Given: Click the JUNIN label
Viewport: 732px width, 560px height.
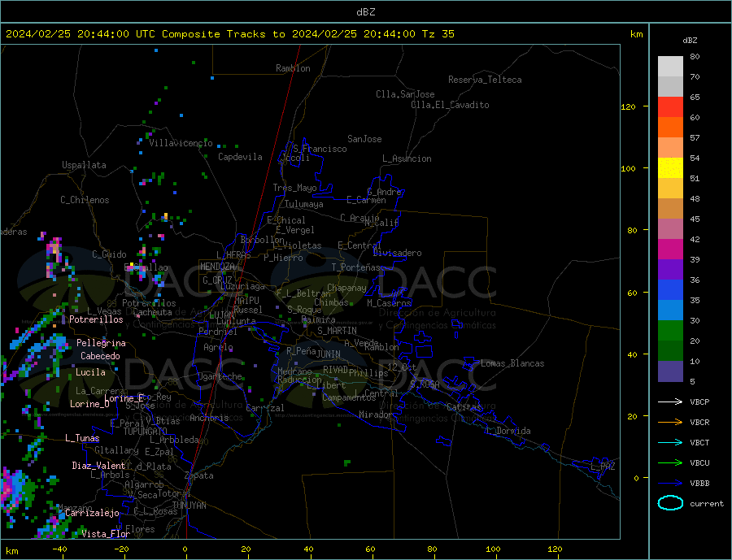Looking at the screenshot, I should pyautogui.click(x=329, y=354).
